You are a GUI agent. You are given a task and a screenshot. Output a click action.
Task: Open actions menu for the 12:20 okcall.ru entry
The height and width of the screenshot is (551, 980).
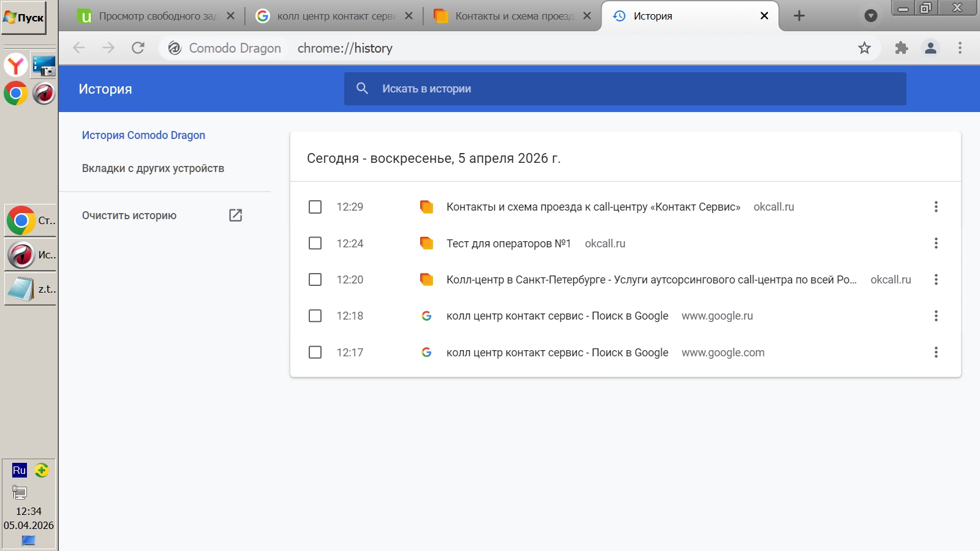(x=936, y=280)
